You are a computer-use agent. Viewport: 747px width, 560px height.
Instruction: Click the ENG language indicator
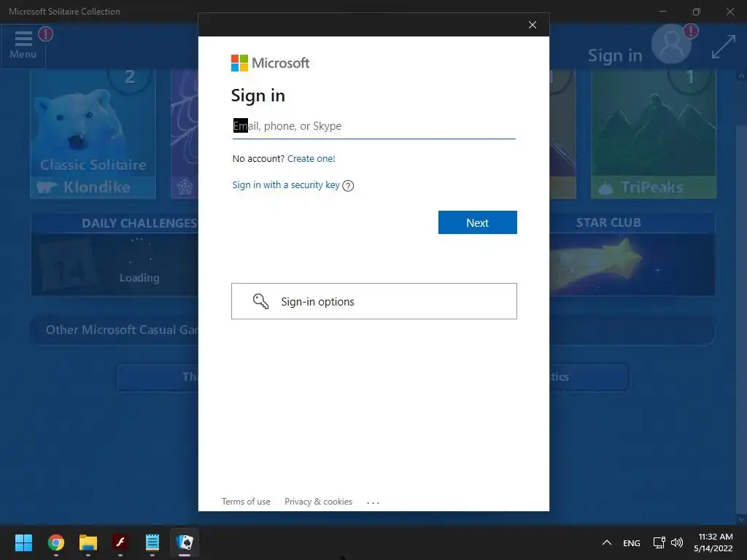(x=631, y=542)
